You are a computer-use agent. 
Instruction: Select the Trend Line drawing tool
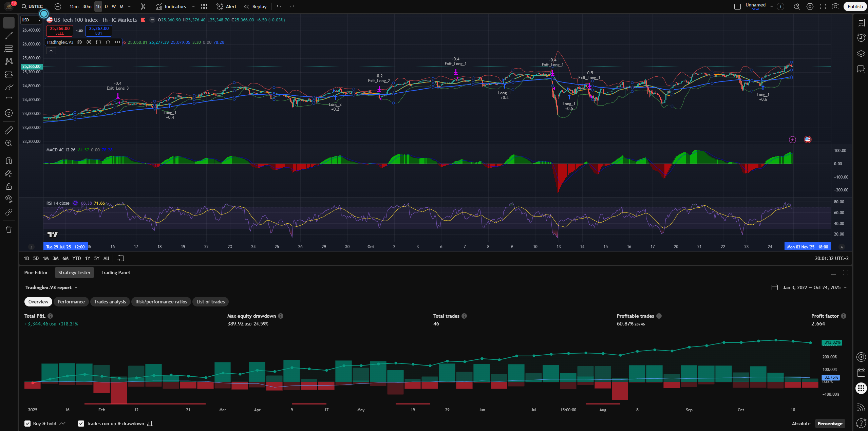click(x=8, y=36)
